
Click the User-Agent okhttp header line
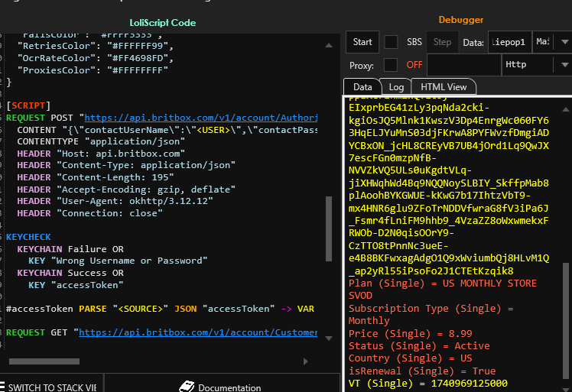click(115, 201)
